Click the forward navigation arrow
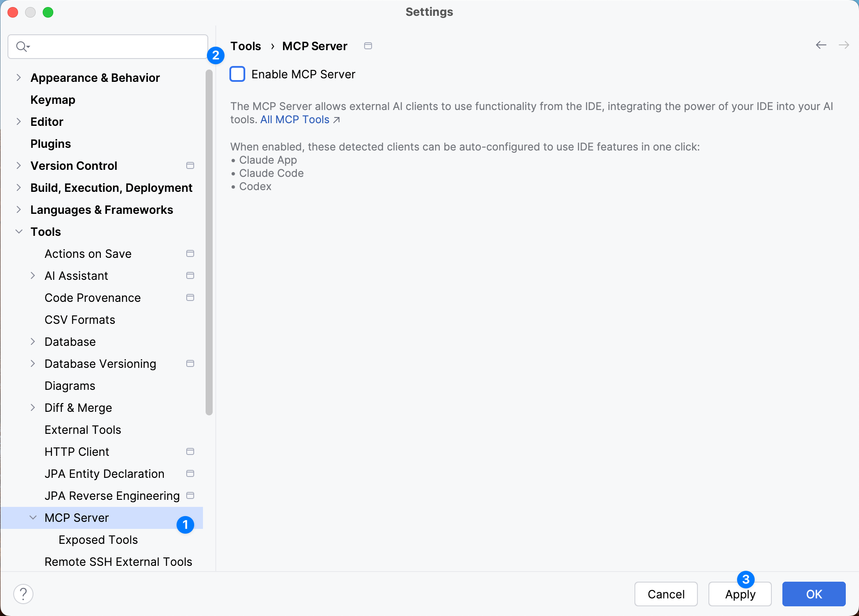The height and width of the screenshot is (616, 859). pyautogui.click(x=844, y=45)
